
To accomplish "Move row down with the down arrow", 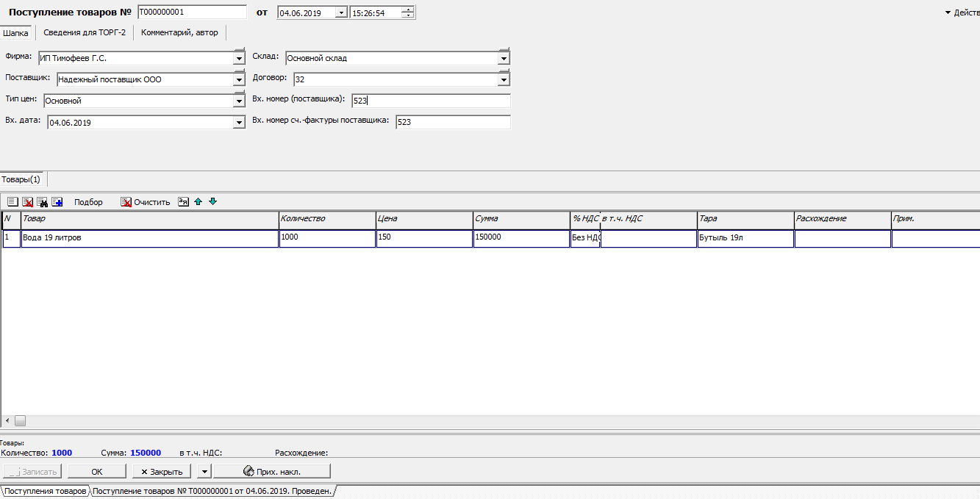I will 212,201.
